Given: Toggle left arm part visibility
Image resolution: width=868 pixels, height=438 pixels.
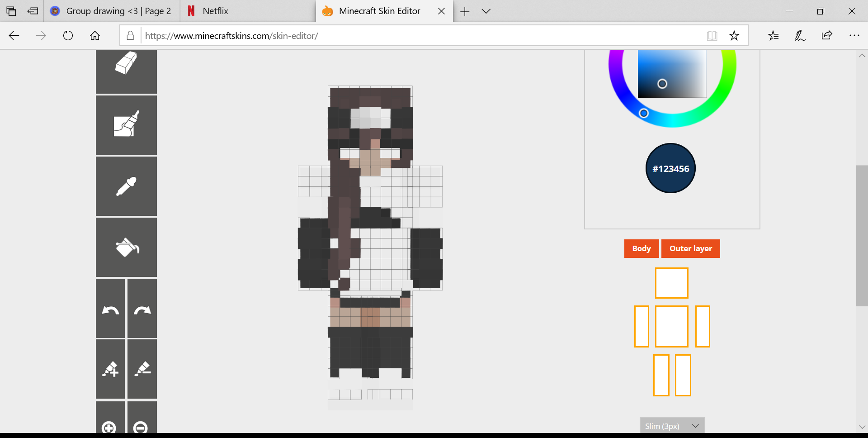Looking at the screenshot, I should [x=642, y=326].
